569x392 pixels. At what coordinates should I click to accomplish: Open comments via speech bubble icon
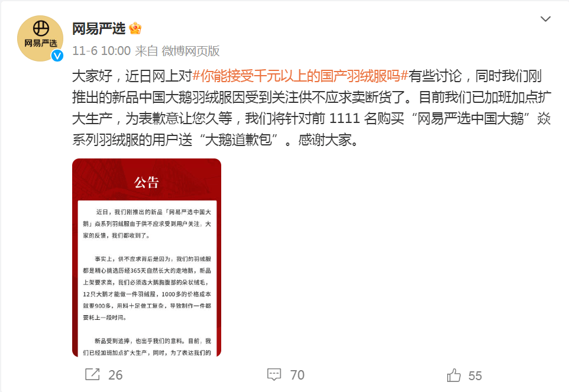274,375
